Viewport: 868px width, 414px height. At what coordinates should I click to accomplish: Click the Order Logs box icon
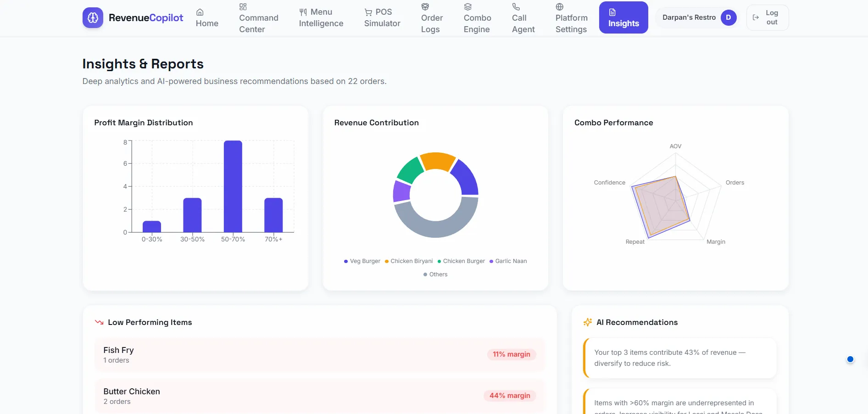[425, 6]
